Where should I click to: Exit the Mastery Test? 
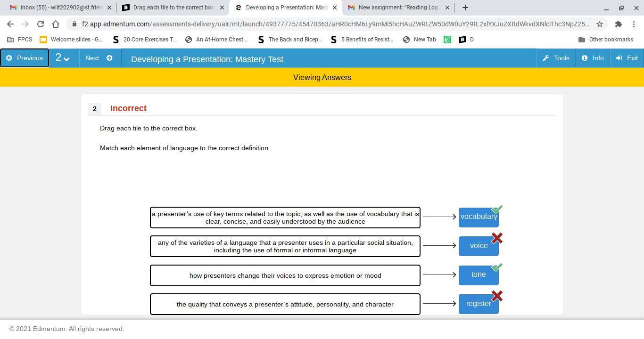(x=627, y=58)
